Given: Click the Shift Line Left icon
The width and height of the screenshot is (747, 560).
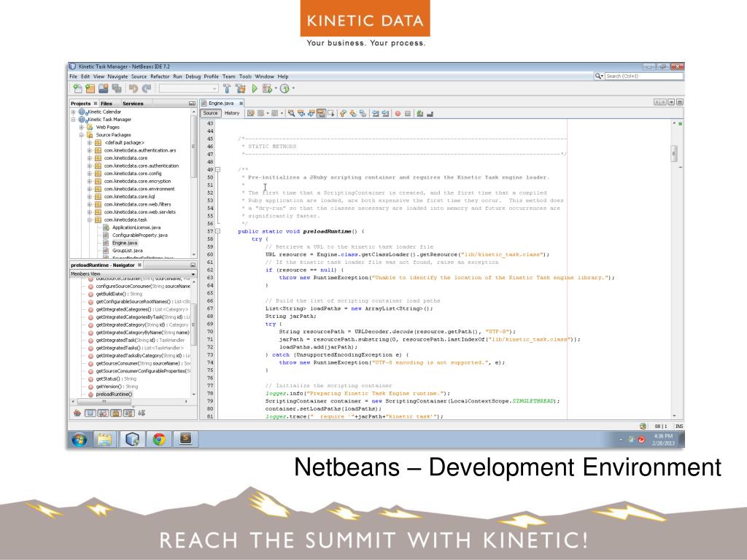Looking at the screenshot, I should coord(376,113).
